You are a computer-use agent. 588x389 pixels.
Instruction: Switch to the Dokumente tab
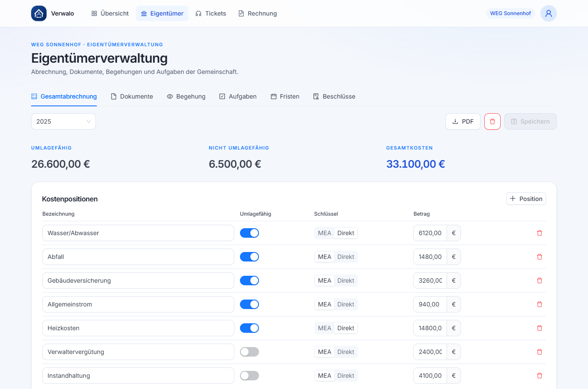[132, 96]
